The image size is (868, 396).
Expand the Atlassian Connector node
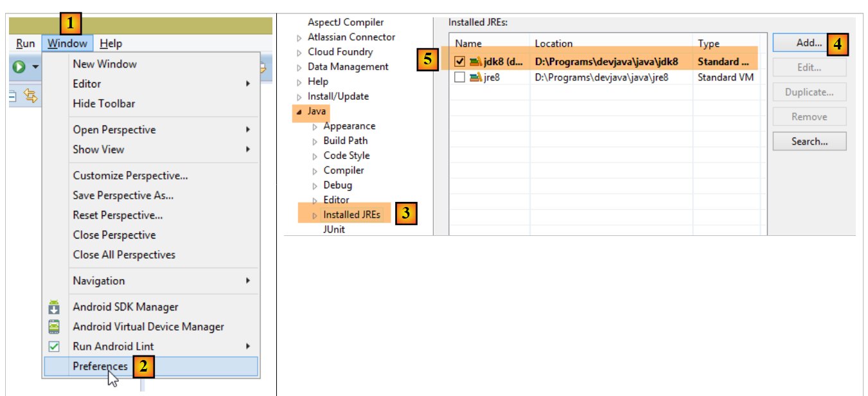tap(299, 38)
